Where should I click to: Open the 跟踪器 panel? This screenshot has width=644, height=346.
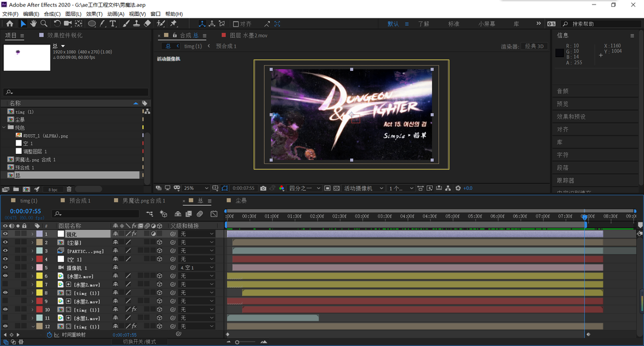(566, 180)
